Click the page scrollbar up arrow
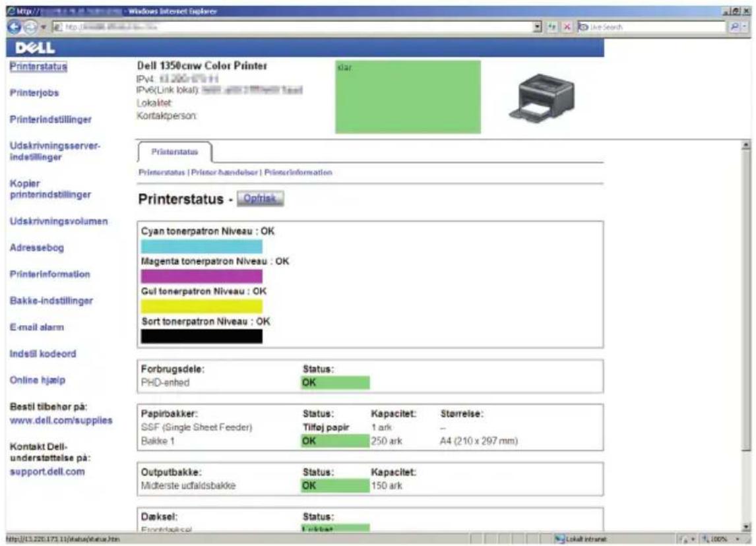The width and height of the screenshot is (756, 546). [746, 144]
